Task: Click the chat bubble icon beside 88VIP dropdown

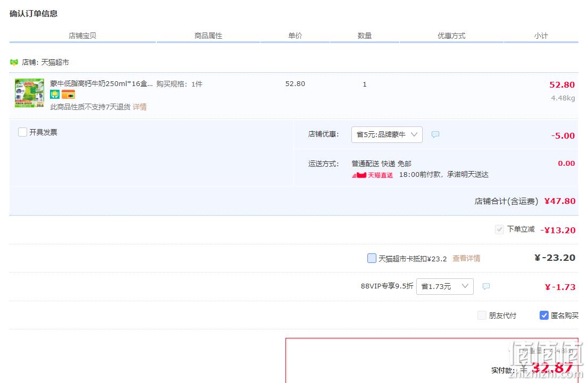Action: pos(486,286)
